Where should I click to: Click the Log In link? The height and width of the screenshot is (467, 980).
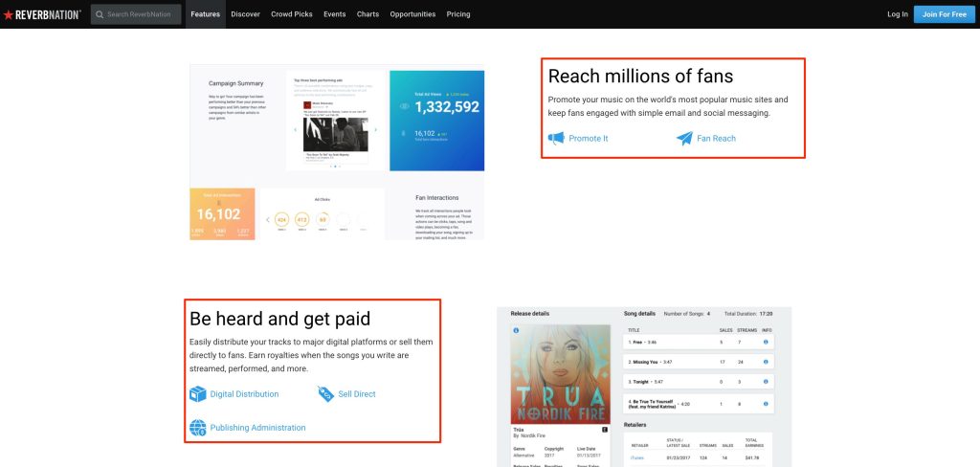point(898,14)
